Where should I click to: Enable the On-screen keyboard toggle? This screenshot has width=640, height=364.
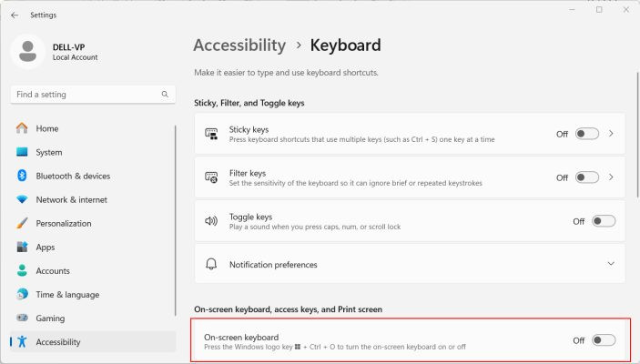click(x=604, y=340)
